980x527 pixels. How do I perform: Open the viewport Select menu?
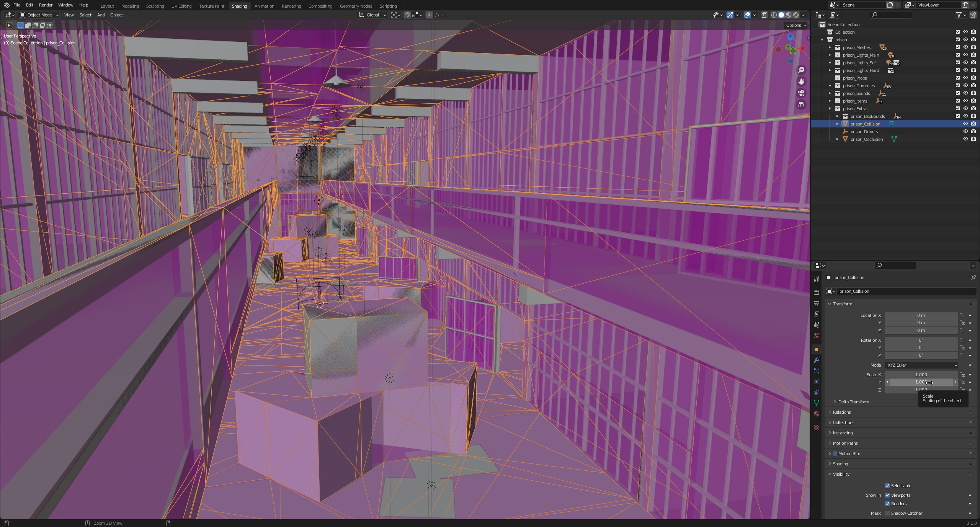[x=85, y=15]
